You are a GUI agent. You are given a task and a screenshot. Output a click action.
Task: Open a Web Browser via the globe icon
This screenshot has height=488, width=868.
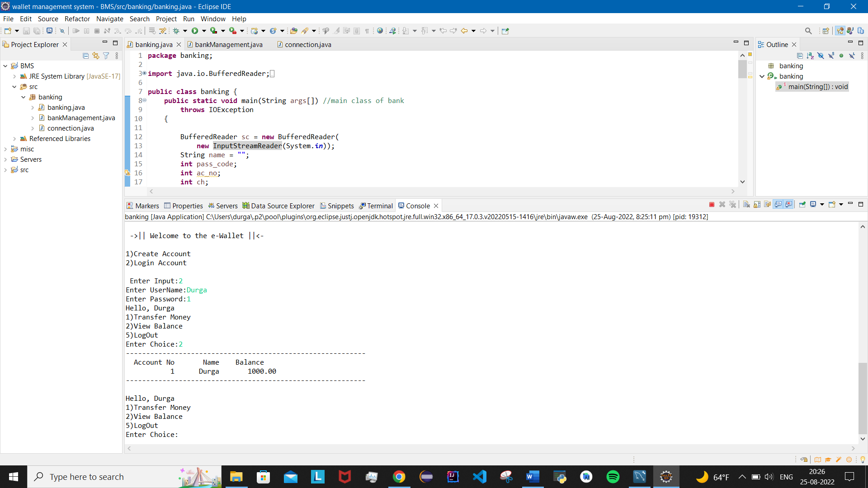(x=380, y=31)
